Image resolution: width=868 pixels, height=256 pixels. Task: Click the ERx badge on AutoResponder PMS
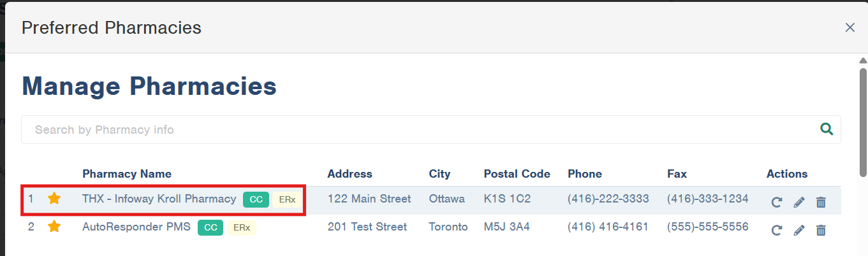point(241,227)
